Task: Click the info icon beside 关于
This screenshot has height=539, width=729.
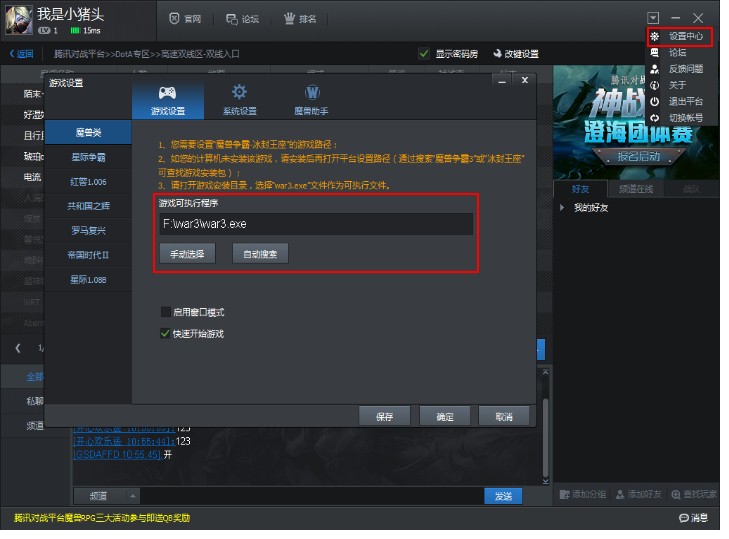Action: tap(655, 85)
